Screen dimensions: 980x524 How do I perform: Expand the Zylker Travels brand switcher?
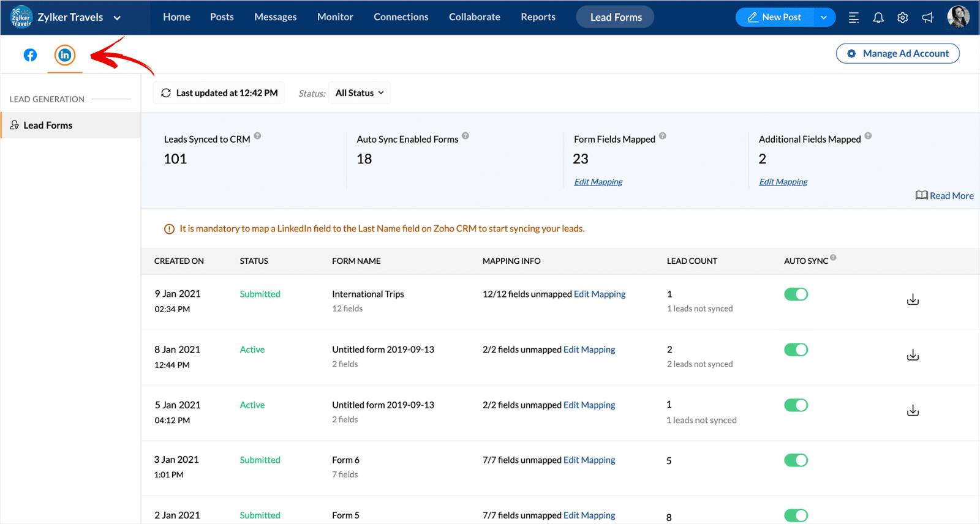click(117, 18)
